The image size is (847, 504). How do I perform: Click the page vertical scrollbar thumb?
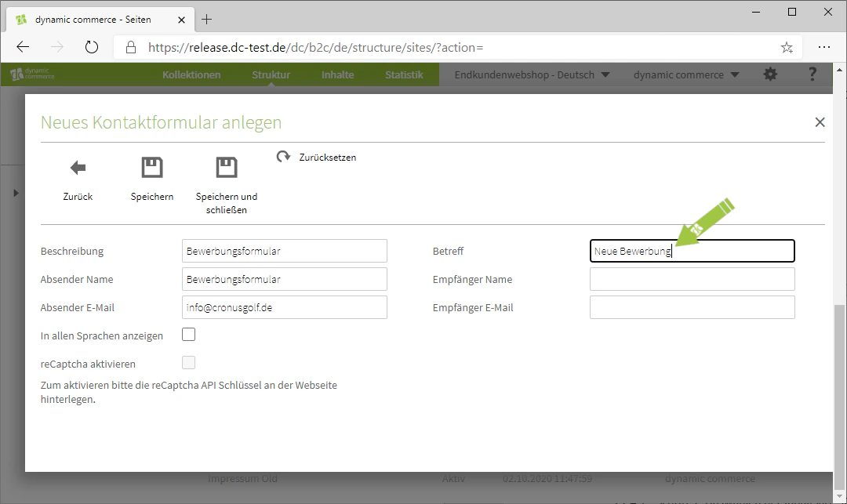point(839,396)
